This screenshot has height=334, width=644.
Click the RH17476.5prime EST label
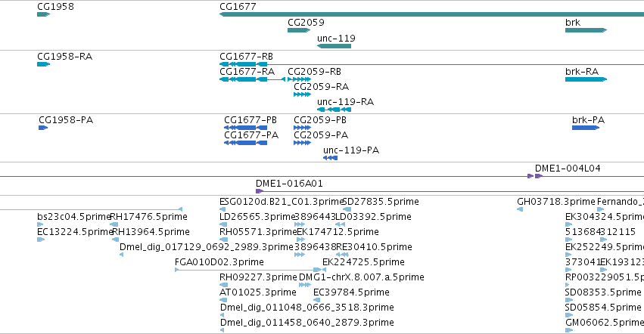148,217
